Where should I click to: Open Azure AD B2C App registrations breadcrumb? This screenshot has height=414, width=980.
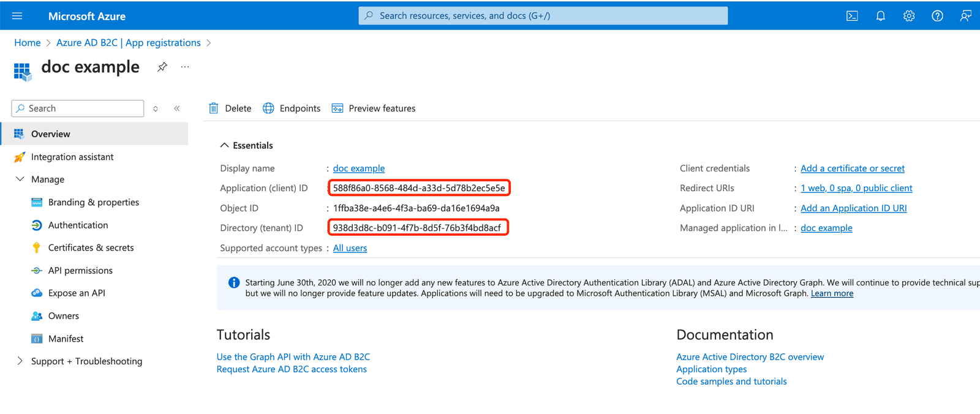tap(129, 43)
